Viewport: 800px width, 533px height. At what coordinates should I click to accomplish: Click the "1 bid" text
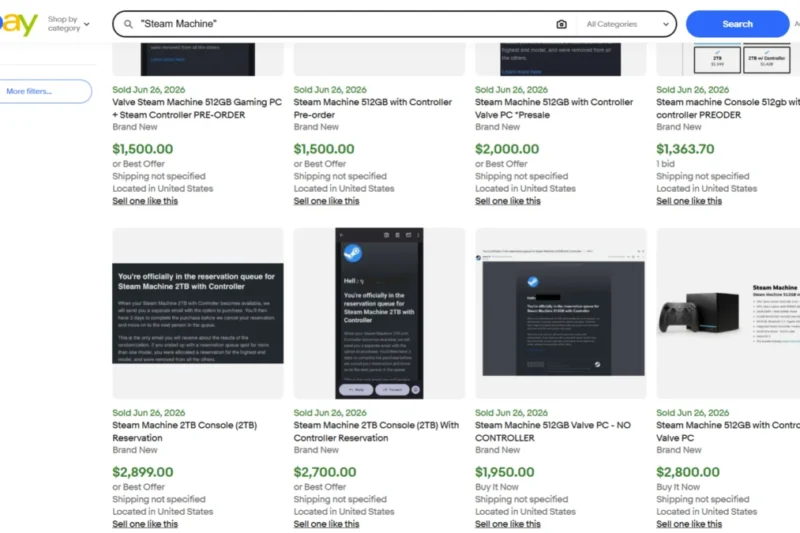click(x=665, y=164)
